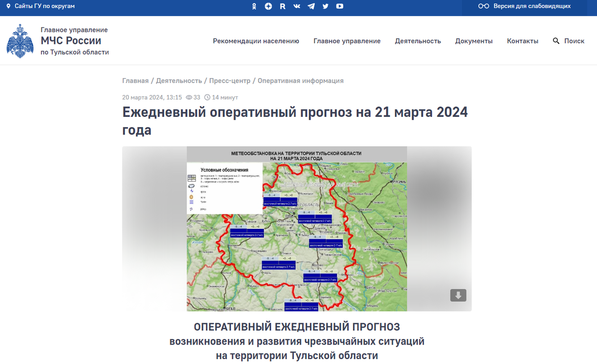Go to Главная via breadcrumb link

coord(135,80)
